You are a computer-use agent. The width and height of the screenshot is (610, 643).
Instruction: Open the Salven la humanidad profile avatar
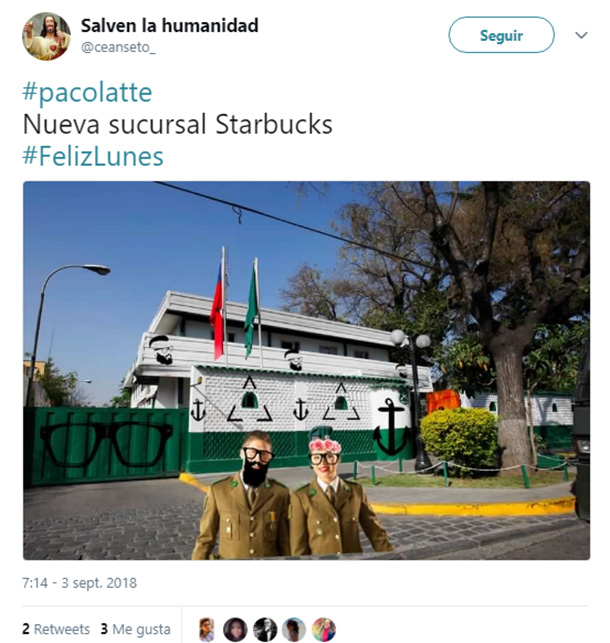click(46, 36)
